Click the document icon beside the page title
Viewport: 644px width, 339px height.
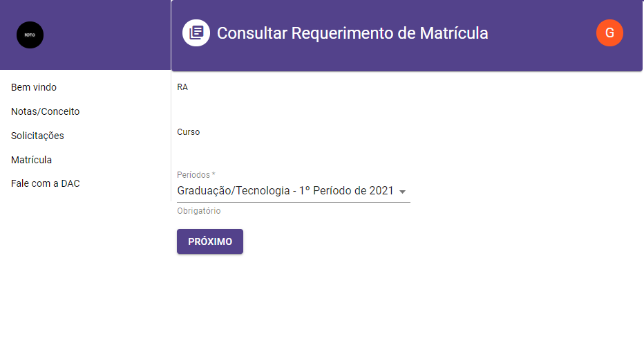click(196, 33)
